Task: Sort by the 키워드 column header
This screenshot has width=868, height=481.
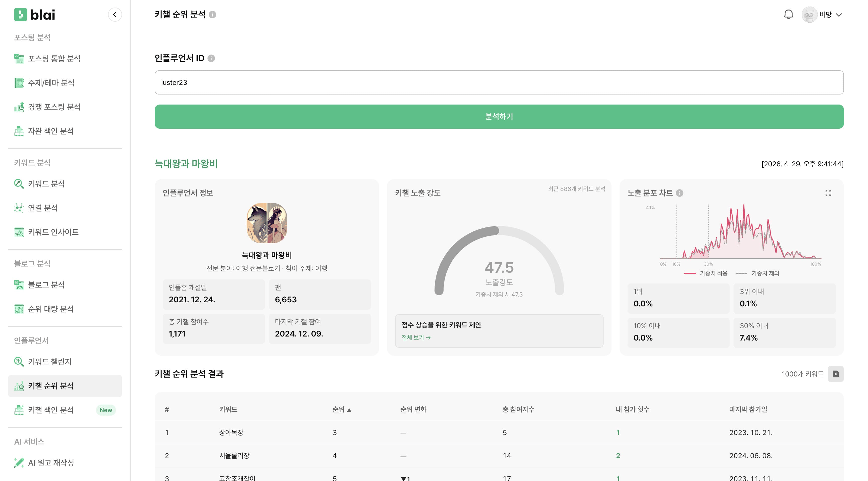Action: click(228, 410)
